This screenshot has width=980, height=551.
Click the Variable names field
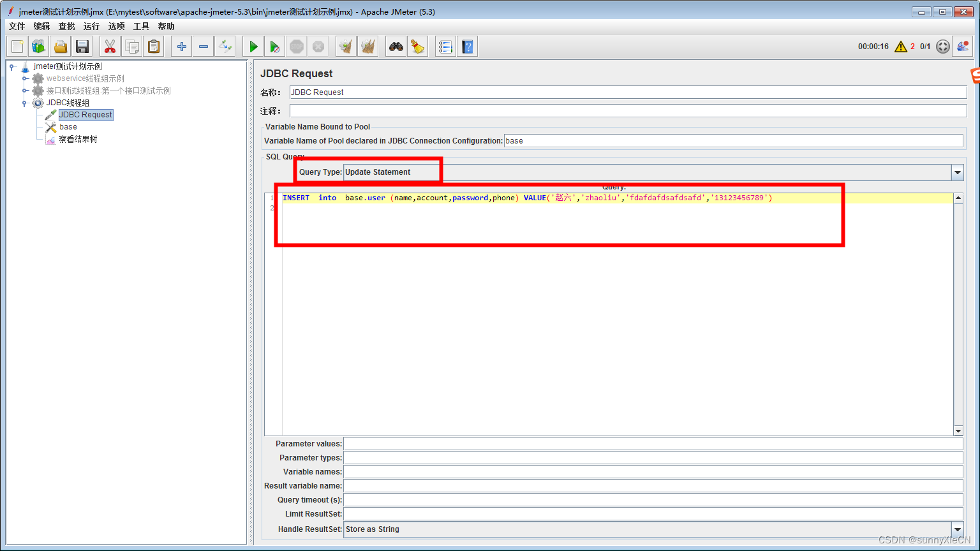click(x=653, y=472)
